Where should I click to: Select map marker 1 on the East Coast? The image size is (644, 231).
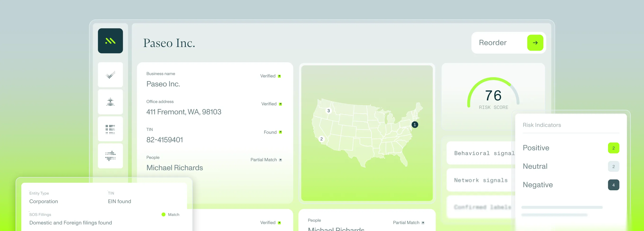pyautogui.click(x=415, y=124)
